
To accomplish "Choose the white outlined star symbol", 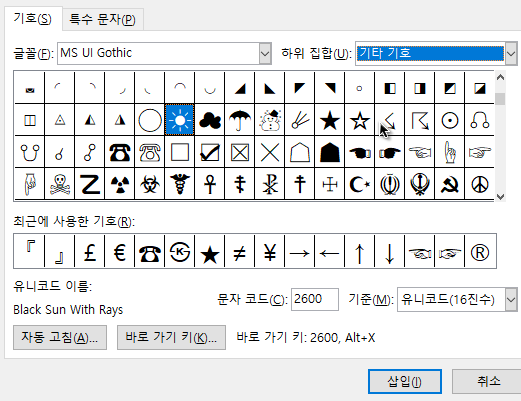I will pos(360,120).
